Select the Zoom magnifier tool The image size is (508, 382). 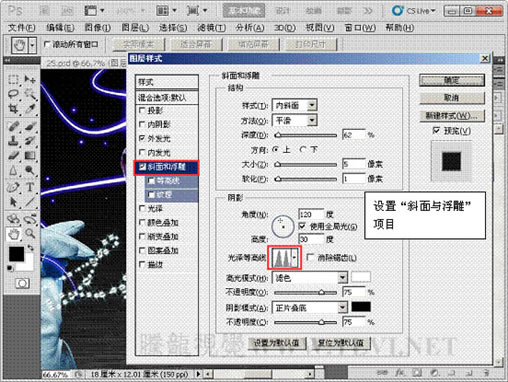point(30,234)
